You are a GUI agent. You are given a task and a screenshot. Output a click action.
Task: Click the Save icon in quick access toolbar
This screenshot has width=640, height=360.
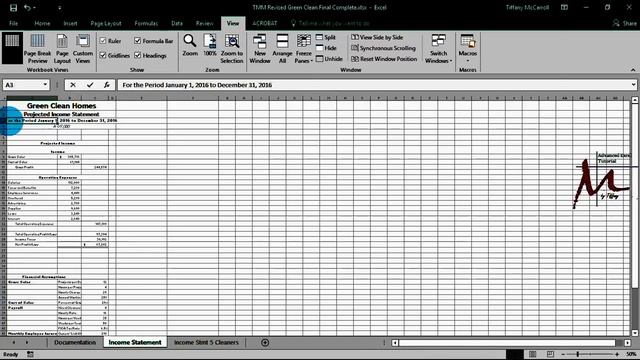pos(13,7)
